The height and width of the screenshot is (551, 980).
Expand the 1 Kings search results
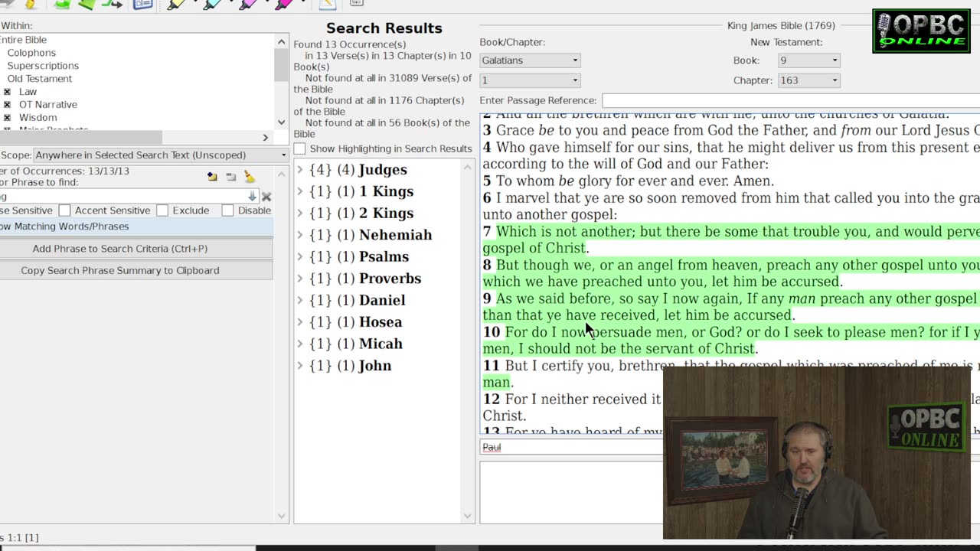pyautogui.click(x=300, y=191)
